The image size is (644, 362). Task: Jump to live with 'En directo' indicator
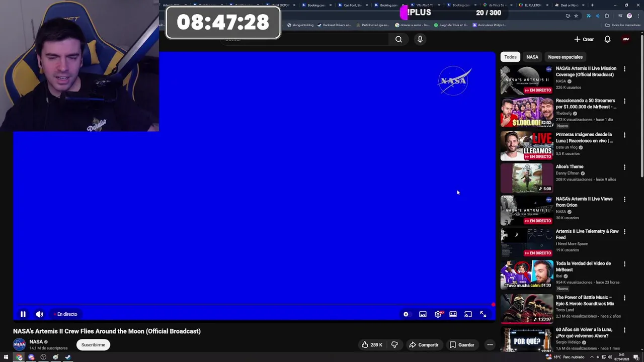coord(65,314)
